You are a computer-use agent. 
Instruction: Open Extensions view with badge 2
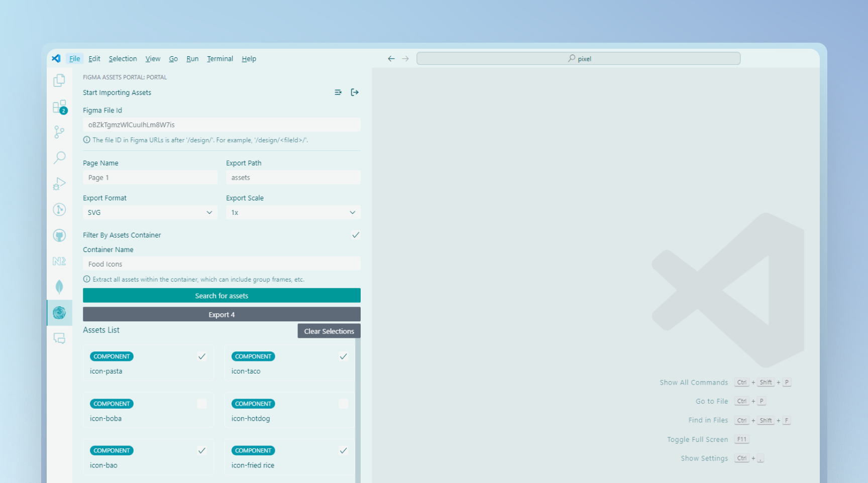click(59, 106)
